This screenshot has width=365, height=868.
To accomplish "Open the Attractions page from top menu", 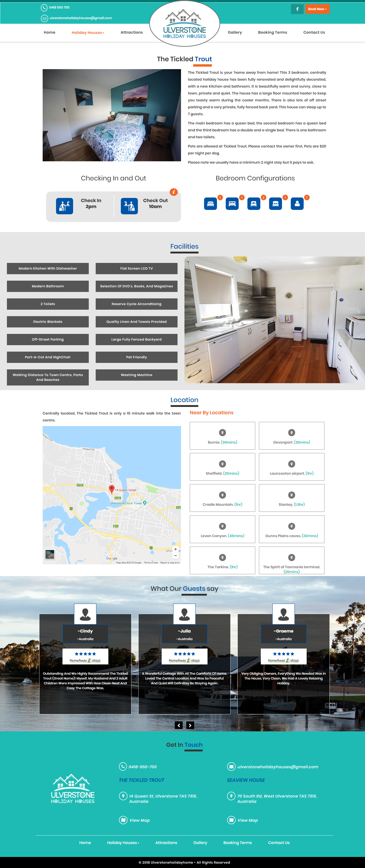I will pyautogui.click(x=131, y=33).
